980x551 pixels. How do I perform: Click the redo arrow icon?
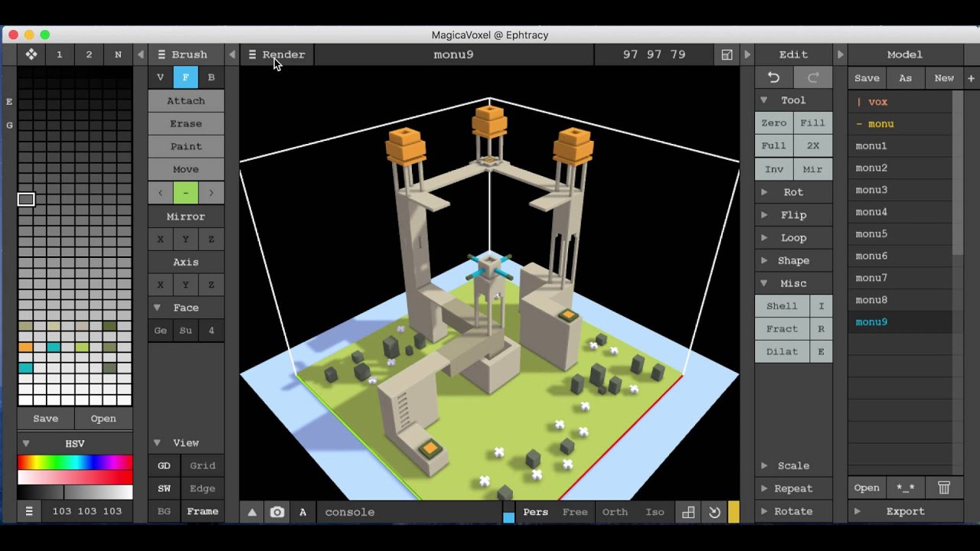coord(813,77)
